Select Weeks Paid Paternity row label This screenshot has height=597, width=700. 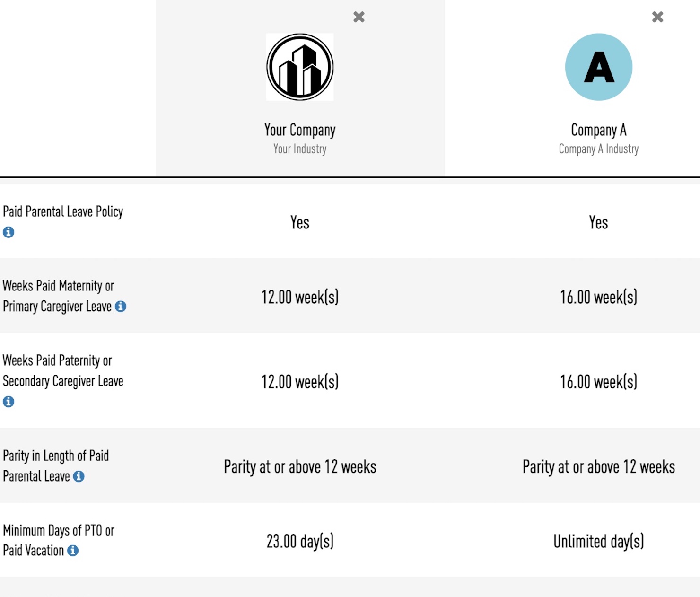[57, 361]
